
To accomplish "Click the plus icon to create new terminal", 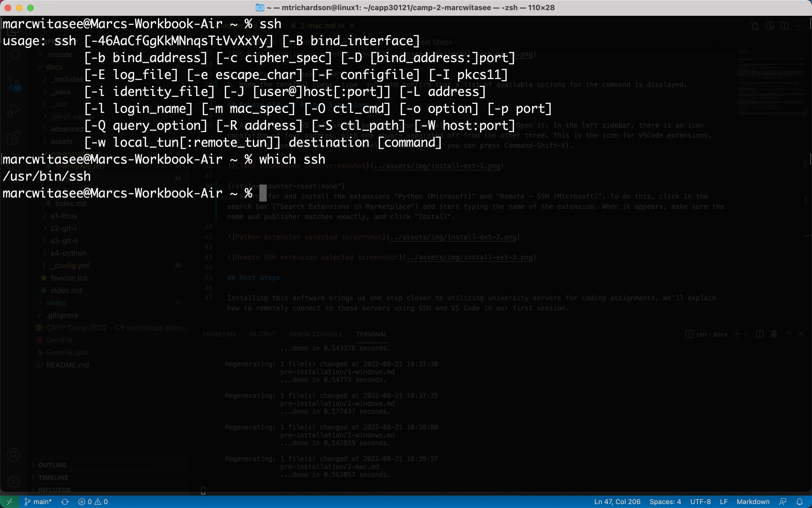I will tap(737, 334).
